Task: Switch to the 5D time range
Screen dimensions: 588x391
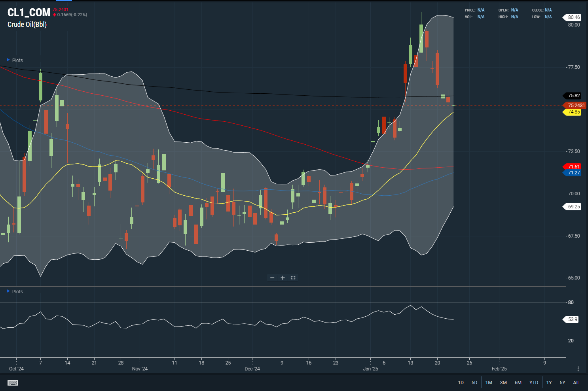Action: click(x=474, y=383)
